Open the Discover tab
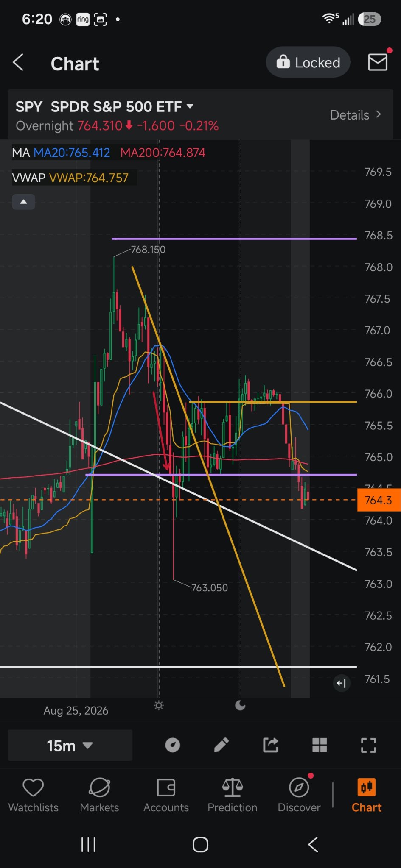The width and height of the screenshot is (401, 868). 299,796
